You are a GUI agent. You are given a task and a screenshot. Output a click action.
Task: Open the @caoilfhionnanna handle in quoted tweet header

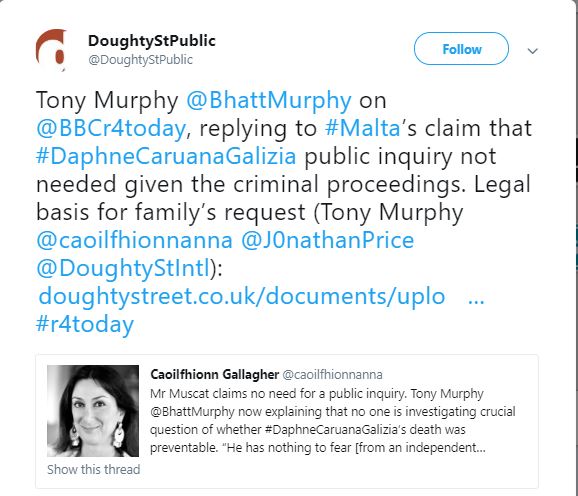coord(332,375)
